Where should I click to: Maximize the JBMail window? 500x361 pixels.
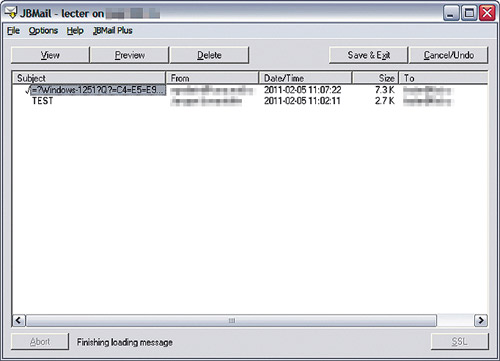coord(469,14)
